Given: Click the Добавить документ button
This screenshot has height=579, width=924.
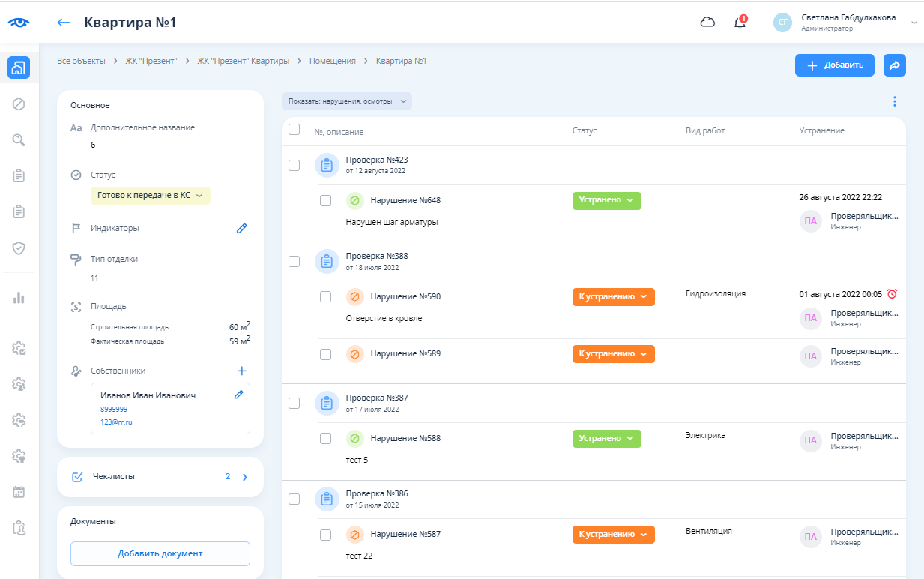Looking at the screenshot, I should [x=160, y=553].
